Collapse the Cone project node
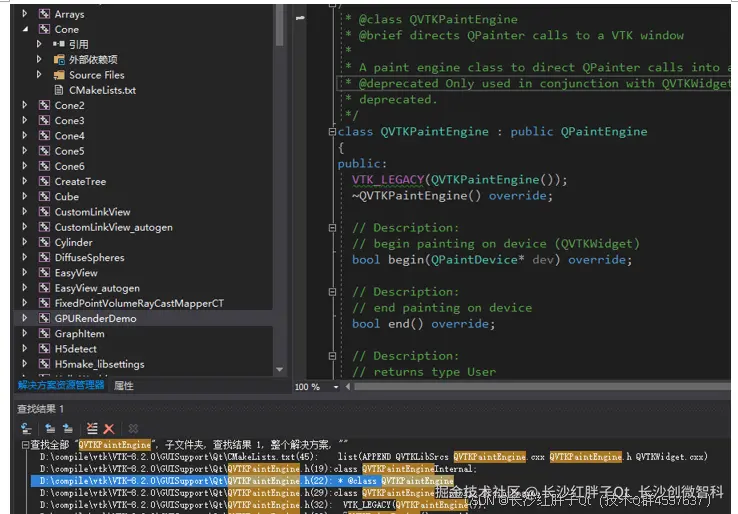 [25, 29]
